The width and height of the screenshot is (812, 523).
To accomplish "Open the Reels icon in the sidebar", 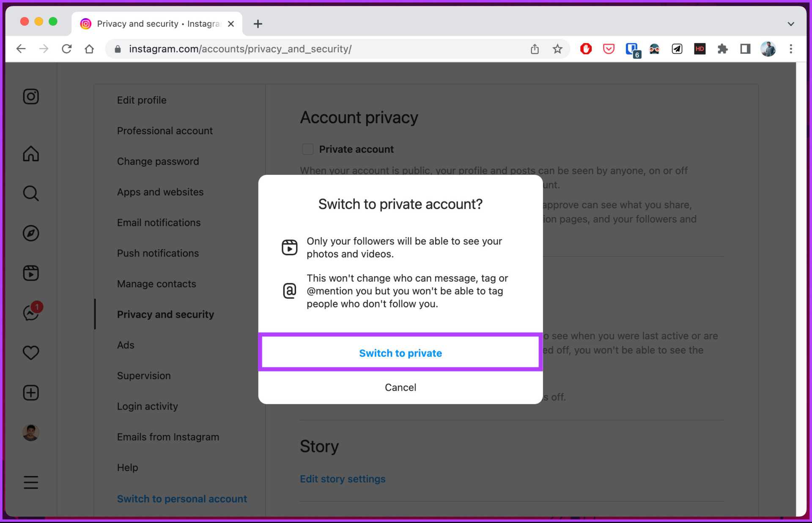I will pos(31,273).
